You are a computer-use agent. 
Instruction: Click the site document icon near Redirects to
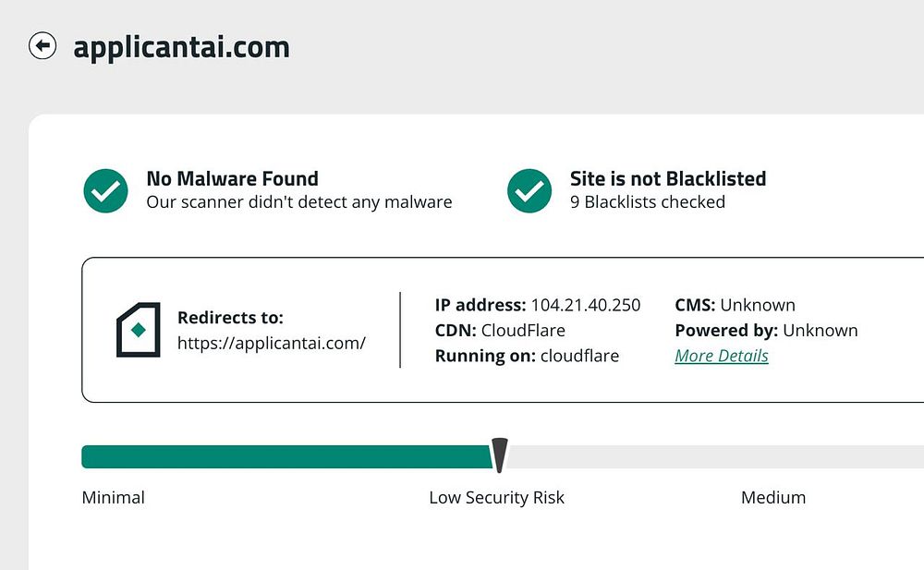pyautogui.click(x=138, y=330)
